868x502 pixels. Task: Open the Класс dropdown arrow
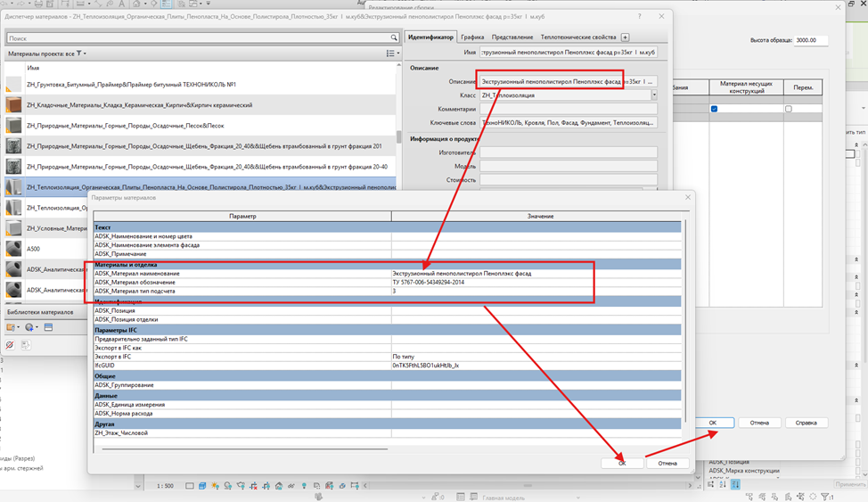point(654,95)
